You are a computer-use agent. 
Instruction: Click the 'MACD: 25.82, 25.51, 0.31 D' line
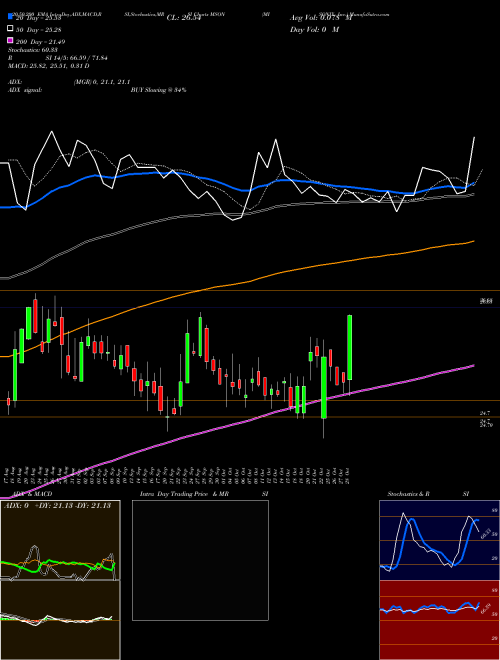[48, 66]
